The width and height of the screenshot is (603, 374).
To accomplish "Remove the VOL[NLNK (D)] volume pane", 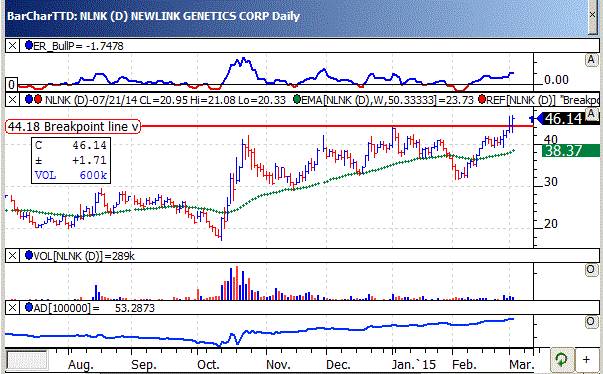I will click(12, 256).
